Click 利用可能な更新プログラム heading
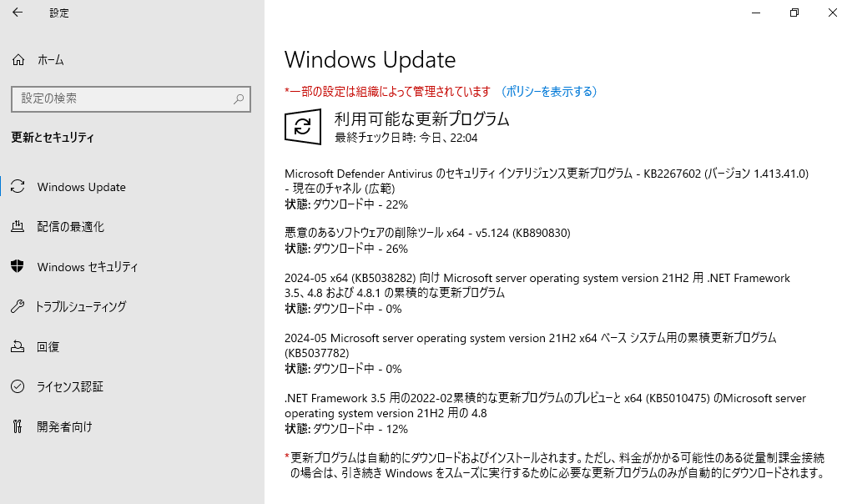The width and height of the screenshot is (847, 504). pos(421,118)
